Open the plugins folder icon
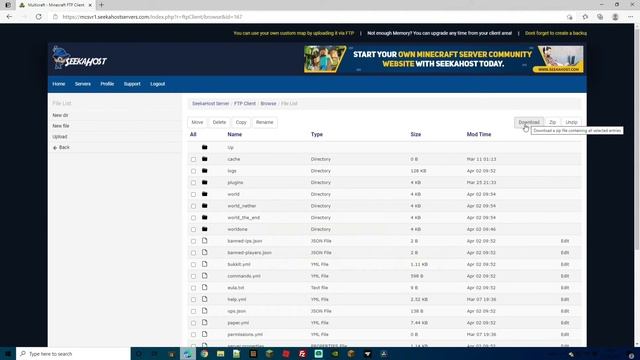This screenshot has width=640, height=360. (204, 182)
